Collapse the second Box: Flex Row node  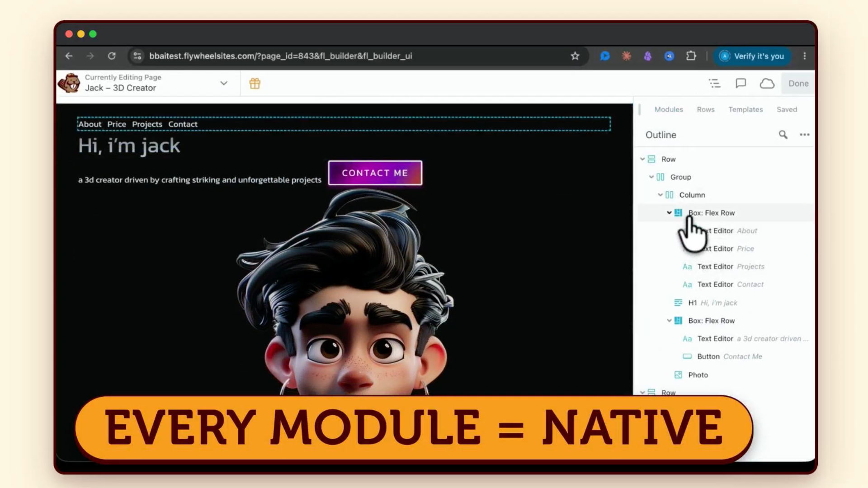[x=669, y=321]
